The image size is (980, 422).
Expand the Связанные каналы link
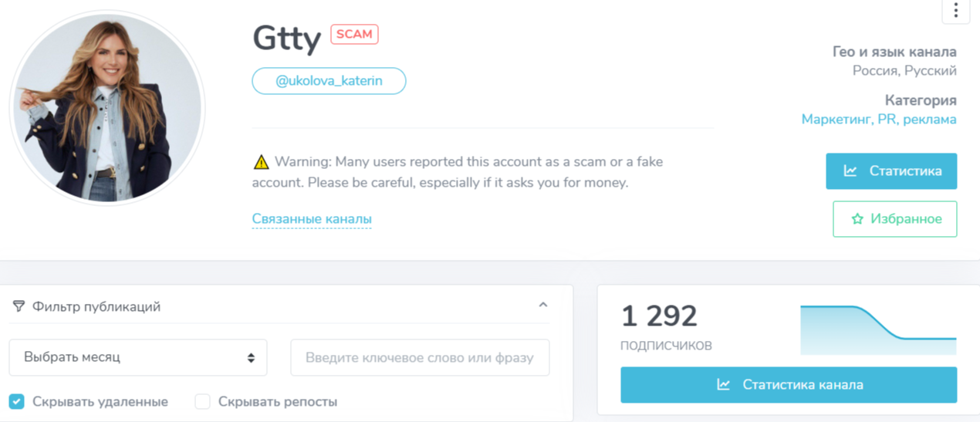coord(312,219)
